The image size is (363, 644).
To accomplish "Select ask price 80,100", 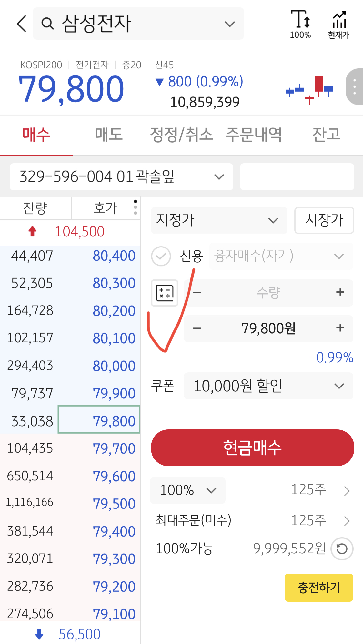I will [114, 338].
